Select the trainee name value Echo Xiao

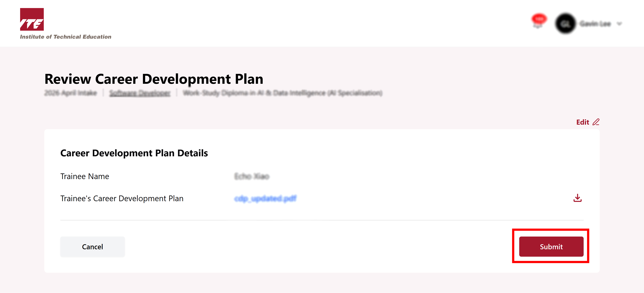tap(252, 176)
